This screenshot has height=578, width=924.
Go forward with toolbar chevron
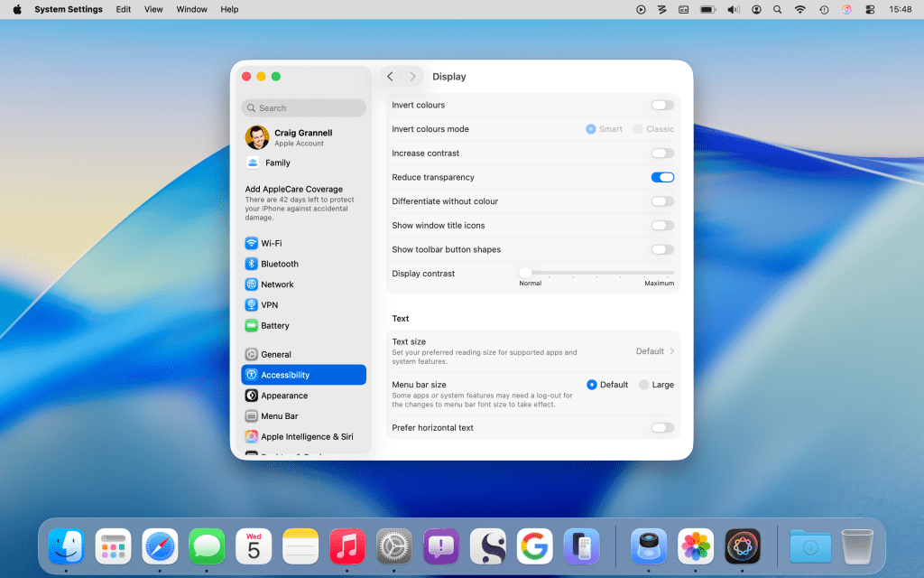click(412, 77)
